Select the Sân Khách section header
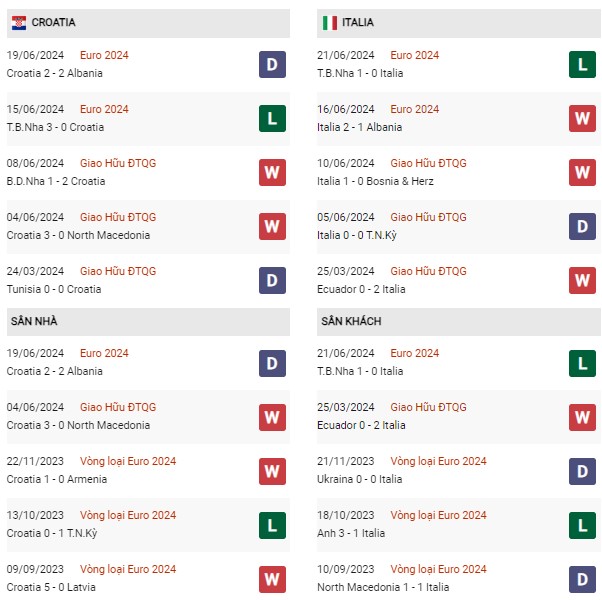The width and height of the screenshot is (602, 600). click(x=459, y=322)
